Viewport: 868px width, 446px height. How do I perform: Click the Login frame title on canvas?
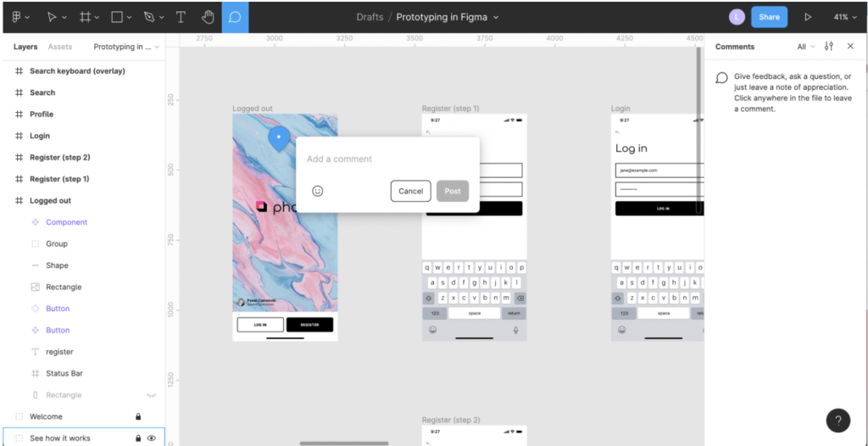(x=620, y=109)
